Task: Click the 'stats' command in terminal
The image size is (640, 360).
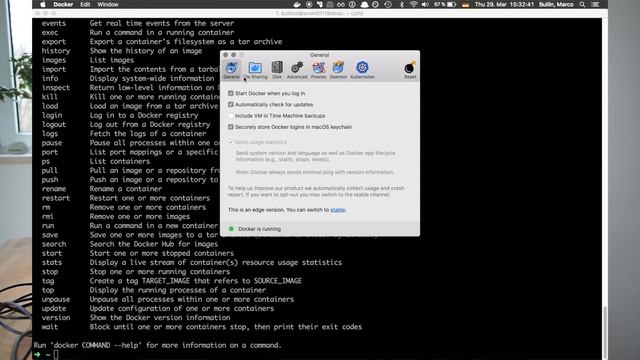Action: (52, 262)
